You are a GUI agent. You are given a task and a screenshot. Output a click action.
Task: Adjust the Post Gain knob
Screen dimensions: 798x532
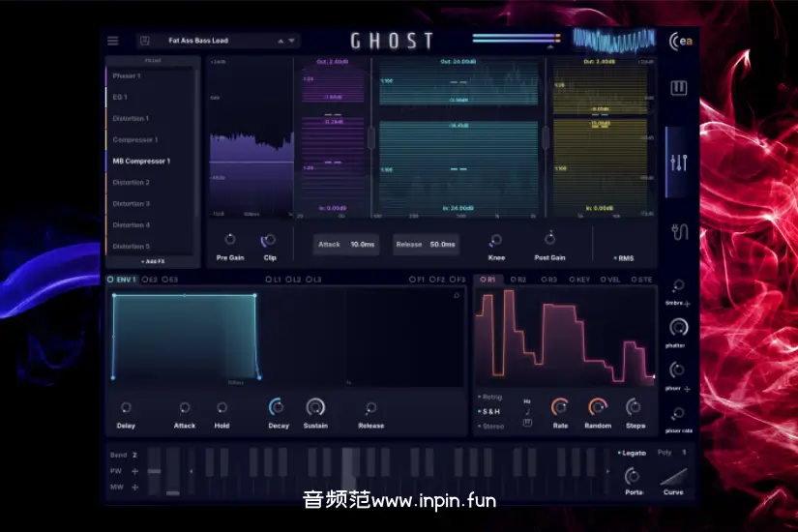coord(549,238)
